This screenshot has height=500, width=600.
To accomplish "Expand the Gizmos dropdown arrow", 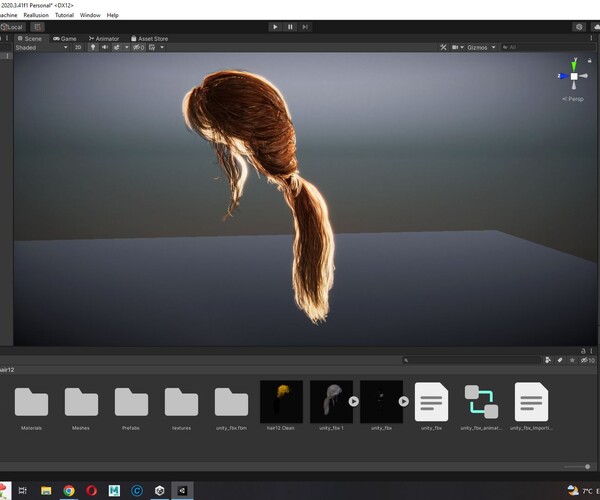I will coord(494,47).
